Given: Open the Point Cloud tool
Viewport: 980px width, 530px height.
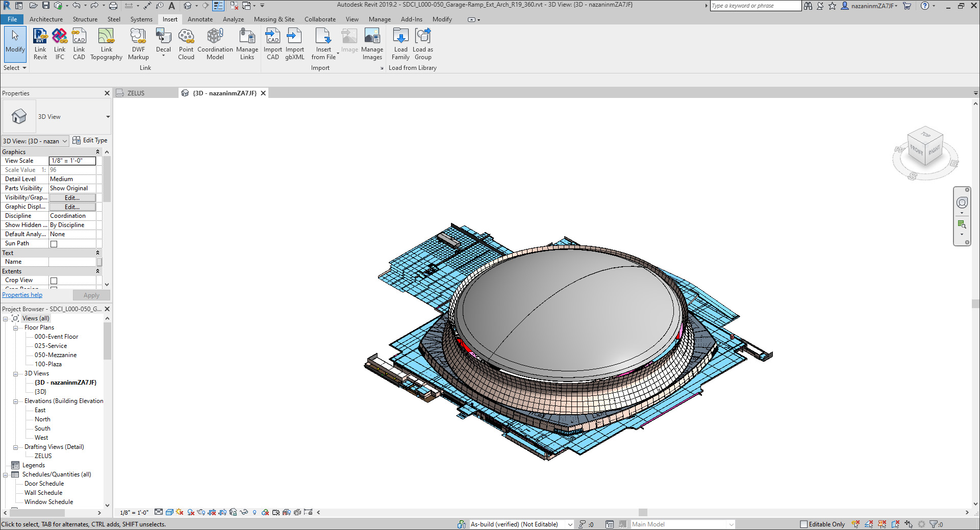Looking at the screenshot, I should (x=186, y=44).
